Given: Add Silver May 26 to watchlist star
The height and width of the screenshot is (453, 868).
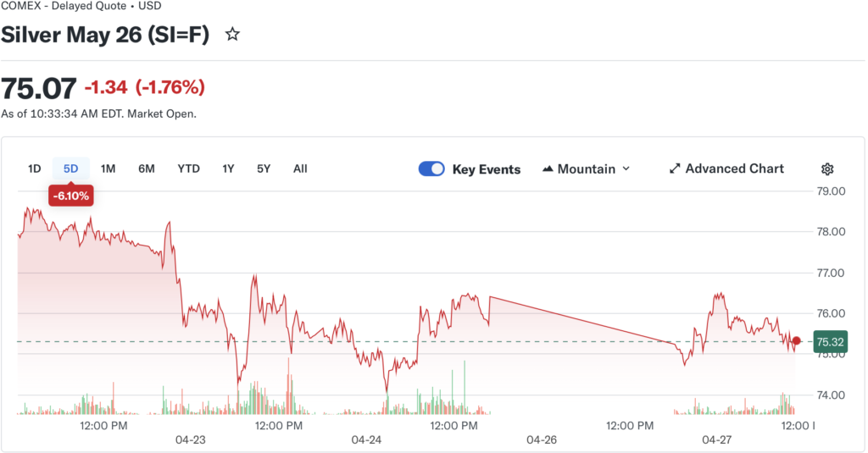Looking at the screenshot, I should [x=232, y=35].
